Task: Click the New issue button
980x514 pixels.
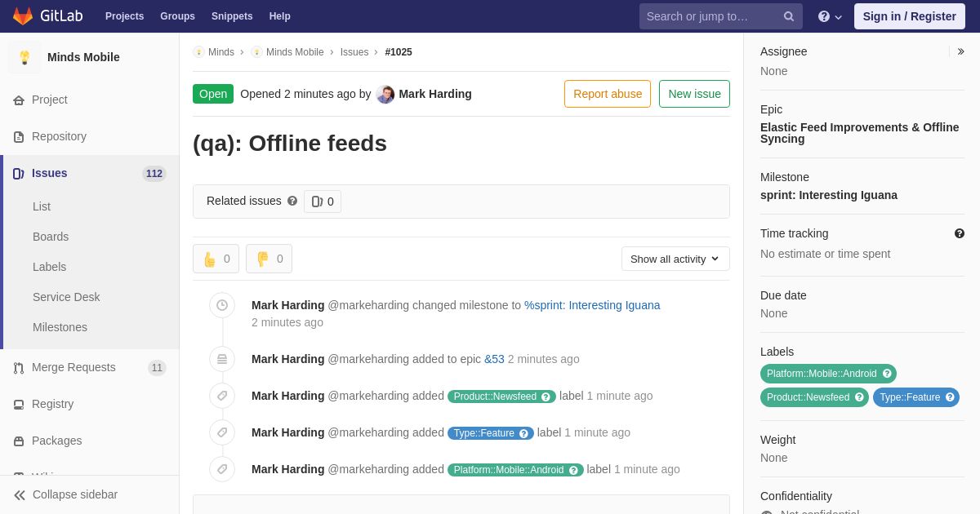Action: 694,94
